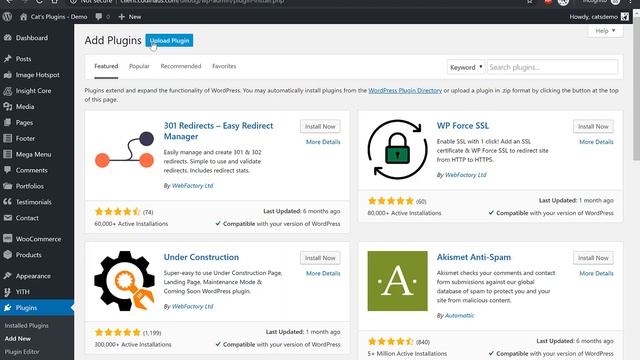This screenshot has width=640, height=360.
Task: Click the Image Hotspot icon in sidebar
Action: [8, 75]
